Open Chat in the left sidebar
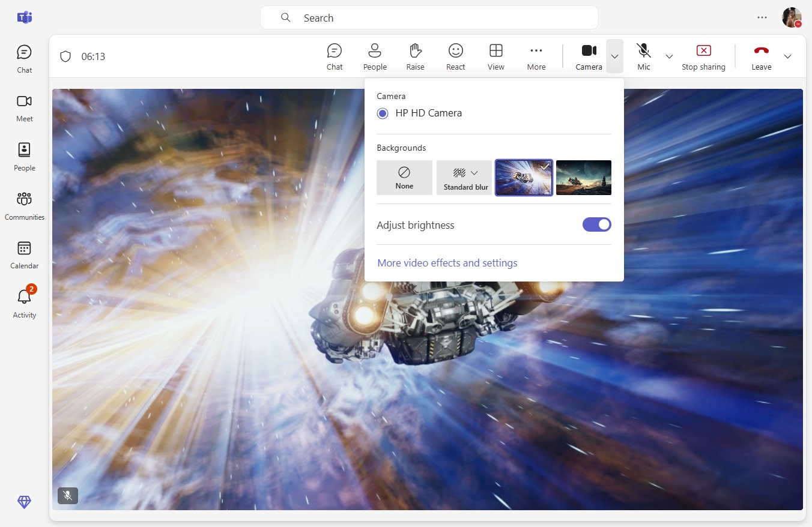The image size is (812, 527). (25, 59)
